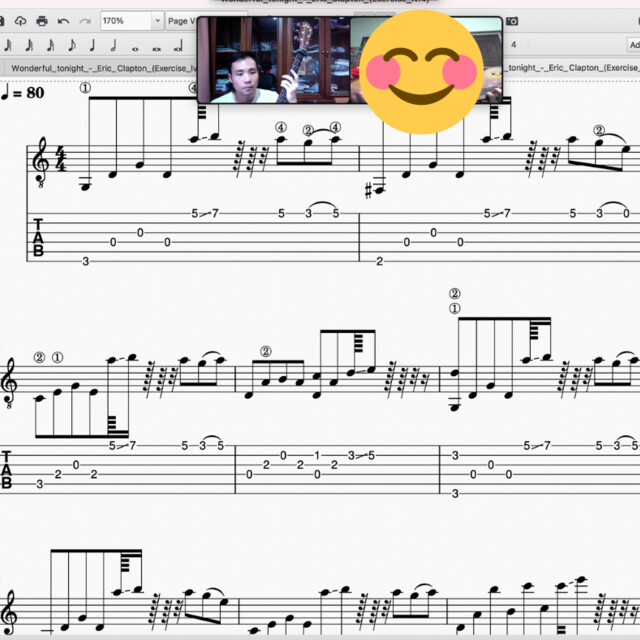Select voice 4 in the note toolbar
Viewport: 640px width, 640px height.
[514, 44]
